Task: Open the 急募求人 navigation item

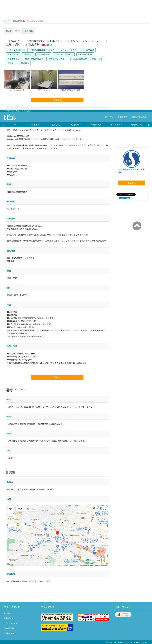Action: [56, 125]
